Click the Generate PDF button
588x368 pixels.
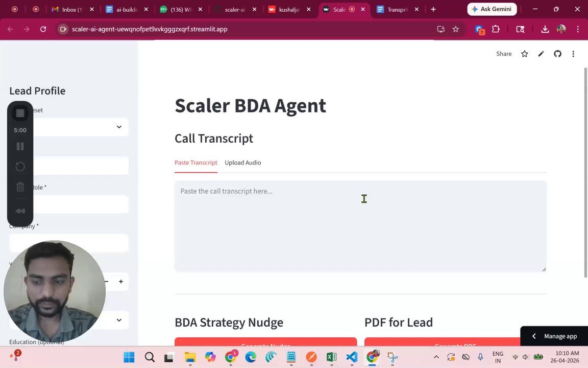click(455, 342)
